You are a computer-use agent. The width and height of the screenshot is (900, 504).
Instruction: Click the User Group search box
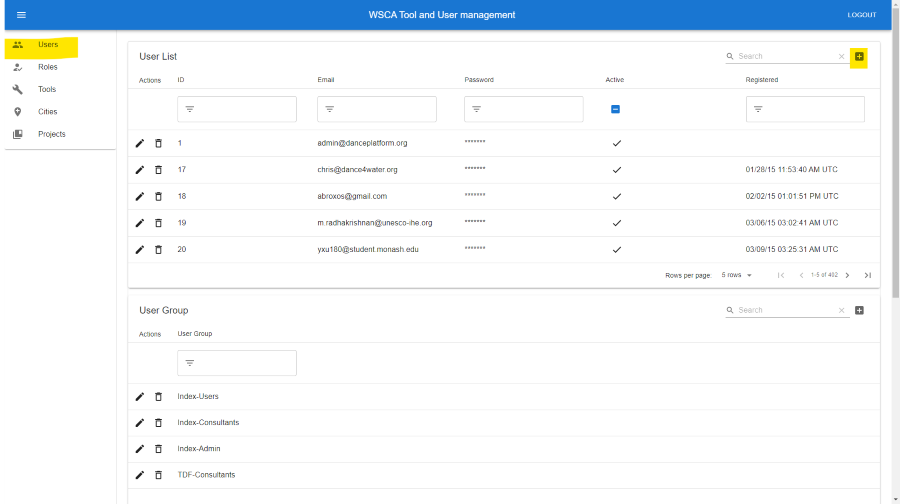tap(784, 310)
